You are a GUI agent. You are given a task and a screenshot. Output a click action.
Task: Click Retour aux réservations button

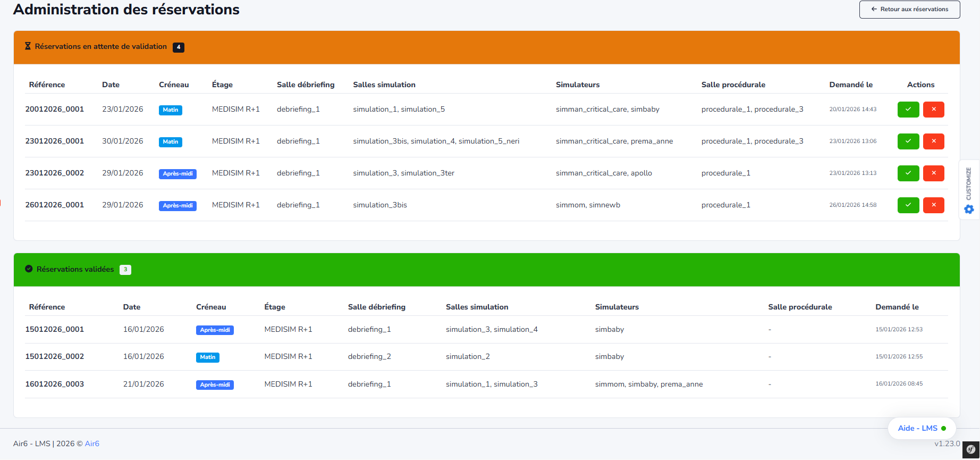(x=909, y=10)
